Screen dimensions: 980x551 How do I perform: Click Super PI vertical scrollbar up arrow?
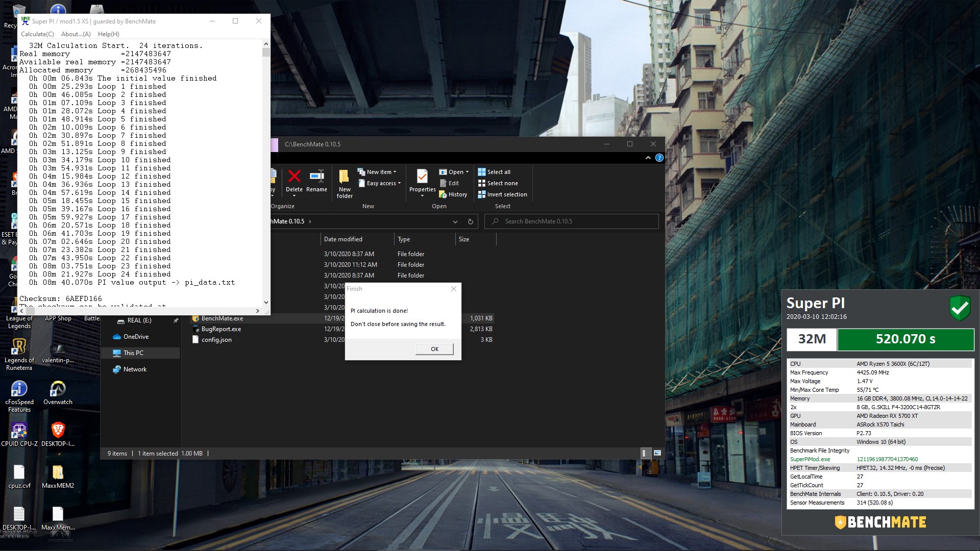coord(266,44)
